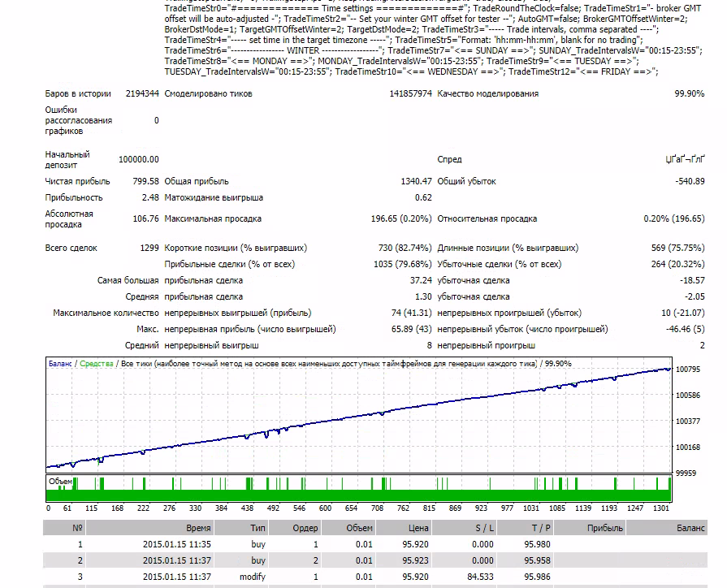727x588 pixels.
Task: Click the 'Качество моделирования' label
Action: [x=487, y=93]
